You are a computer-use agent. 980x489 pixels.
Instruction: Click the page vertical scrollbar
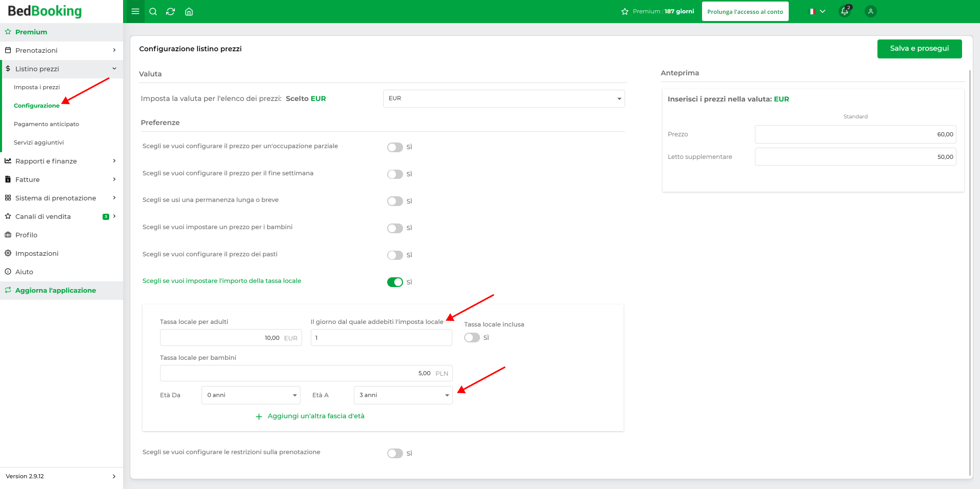click(x=970, y=272)
